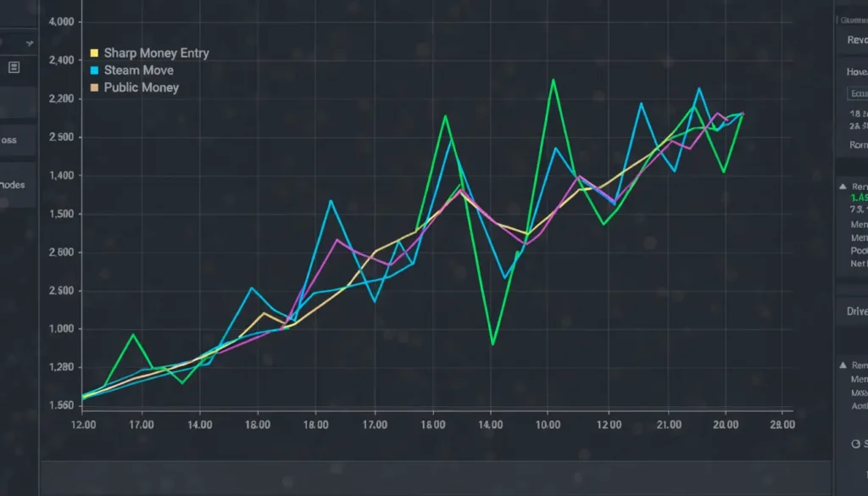Click the circular icon at bottom right panel
This screenshot has width=868, height=496.
click(x=856, y=444)
